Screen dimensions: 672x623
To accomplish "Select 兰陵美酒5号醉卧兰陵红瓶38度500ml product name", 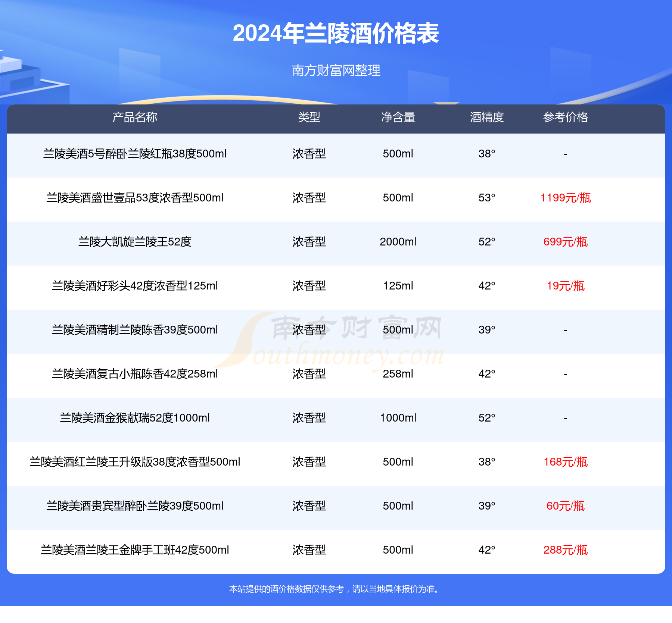I will pos(135,154).
